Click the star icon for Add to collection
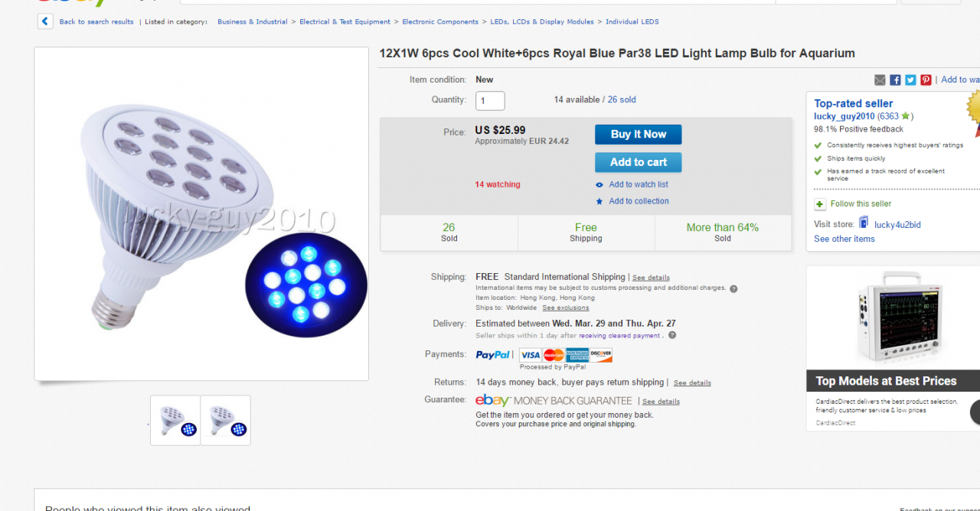This screenshot has width=980, height=511. click(x=599, y=201)
